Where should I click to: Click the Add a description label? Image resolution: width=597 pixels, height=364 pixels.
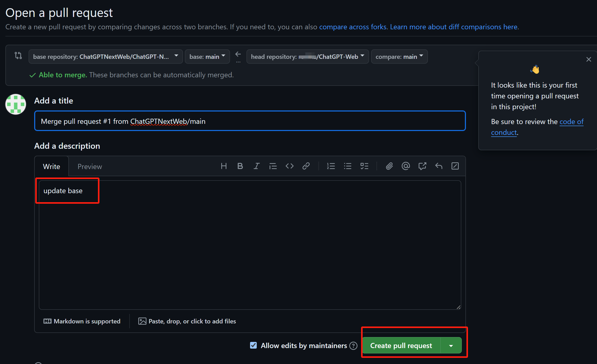pyautogui.click(x=67, y=146)
